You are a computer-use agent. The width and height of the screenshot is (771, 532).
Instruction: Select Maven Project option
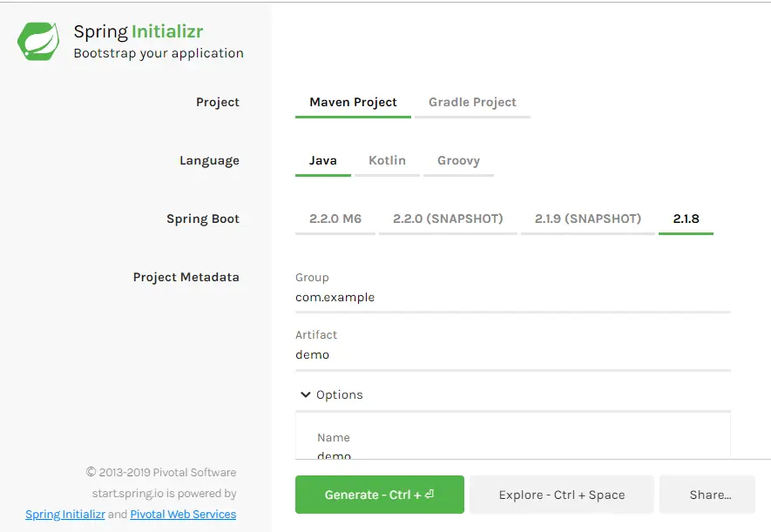[x=353, y=102]
